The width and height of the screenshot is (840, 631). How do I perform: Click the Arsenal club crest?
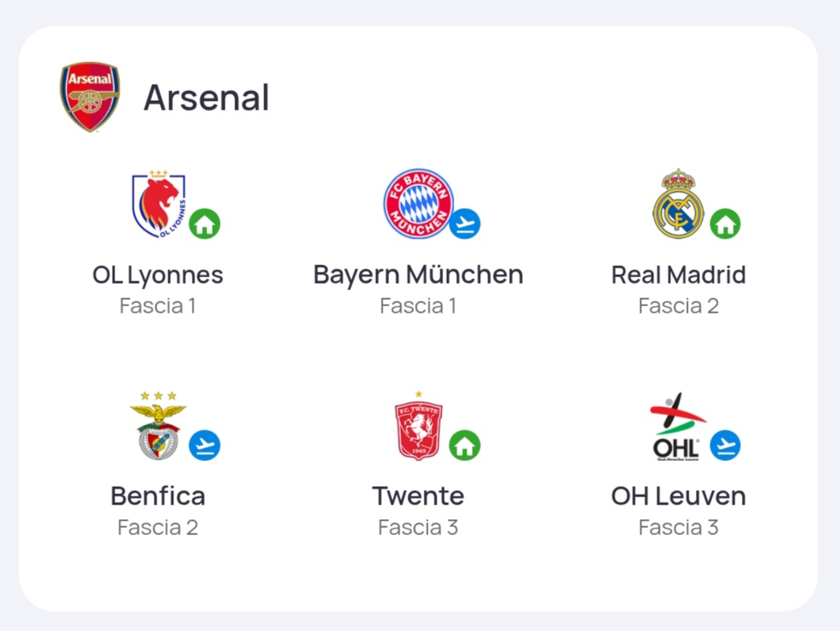(89, 97)
